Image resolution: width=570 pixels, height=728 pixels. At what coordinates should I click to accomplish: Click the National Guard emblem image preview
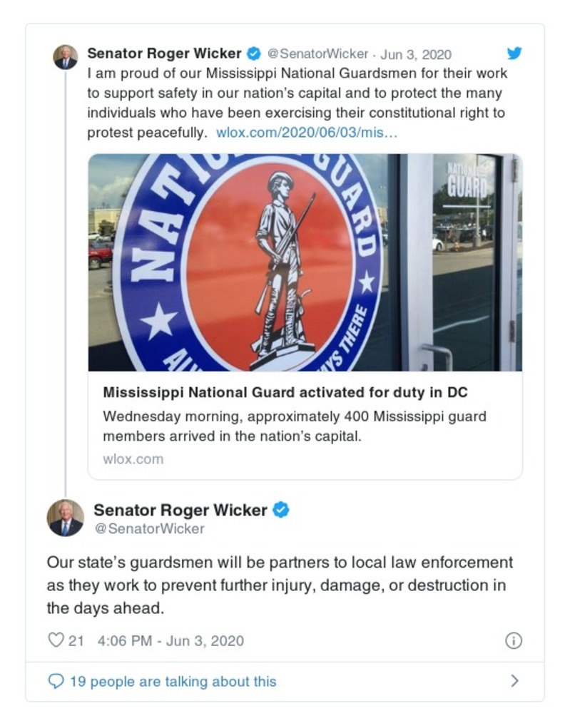(x=305, y=262)
